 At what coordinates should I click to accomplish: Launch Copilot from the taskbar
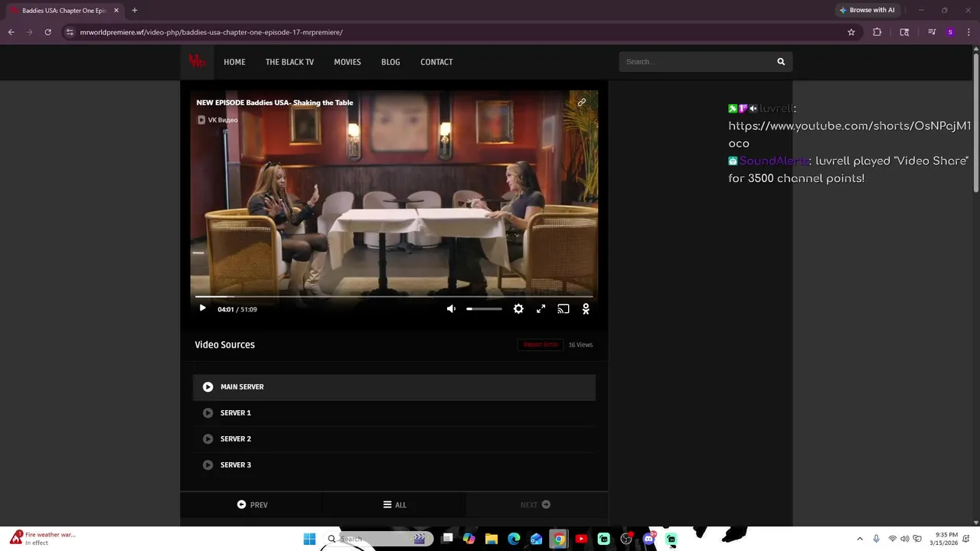click(469, 539)
